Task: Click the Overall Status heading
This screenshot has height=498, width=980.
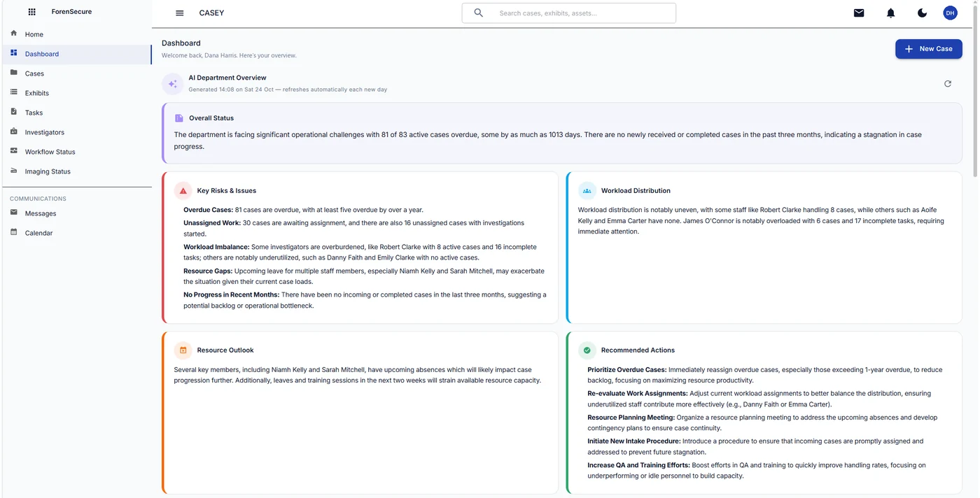Action: click(x=211, y=118)
